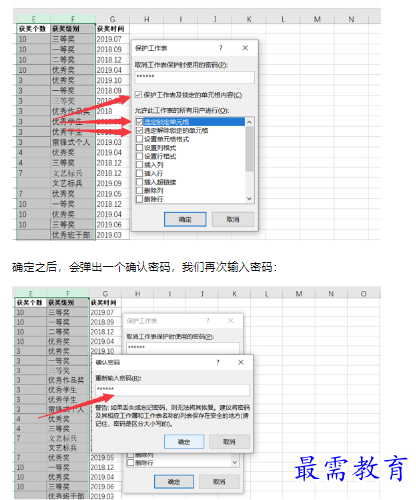Select column J header in lower spreadsheet
416x500 pixels.
(x=202, y=294)
